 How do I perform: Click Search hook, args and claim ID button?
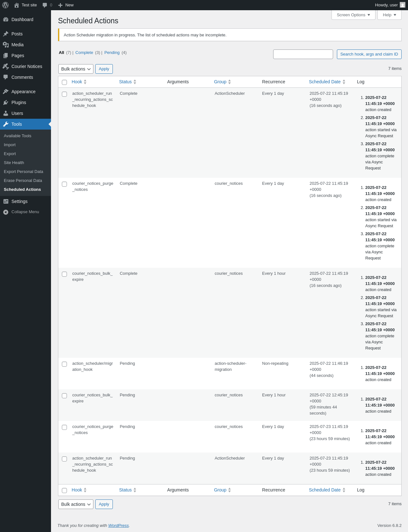369,54
